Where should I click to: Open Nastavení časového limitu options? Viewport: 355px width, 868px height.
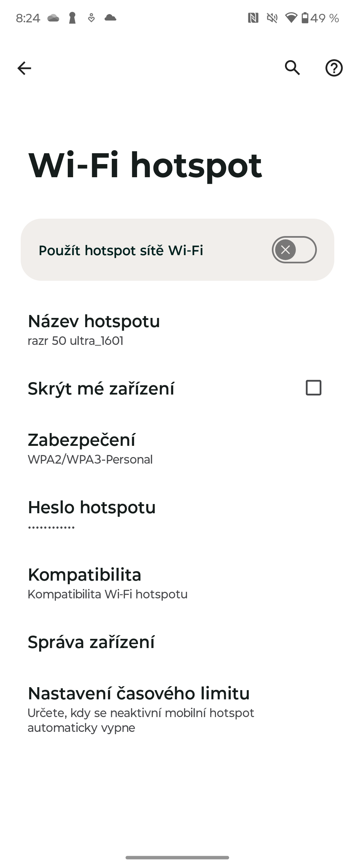click(139, 709)
